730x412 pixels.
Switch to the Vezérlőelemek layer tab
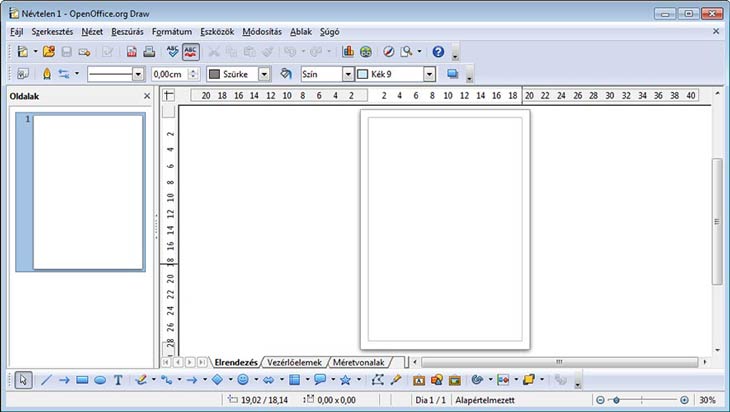294,362
